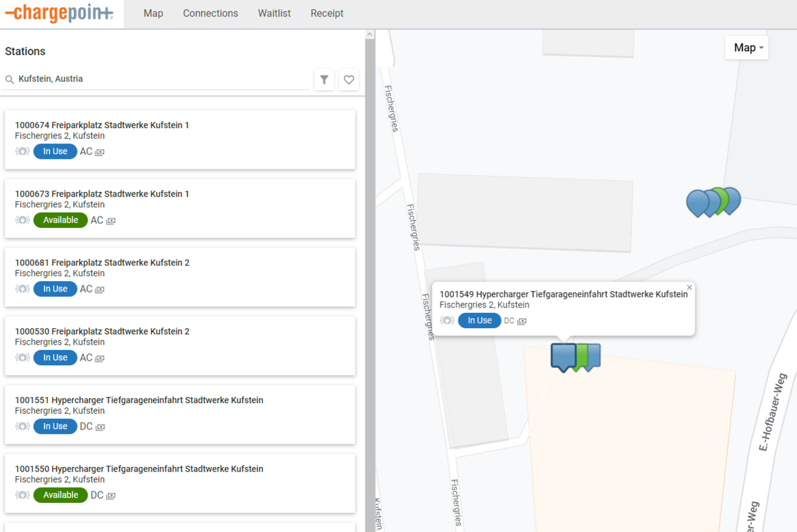Open the Receipt tab
Screen dimensions: 797x532
pyautogui.click(x=327, y=13)
